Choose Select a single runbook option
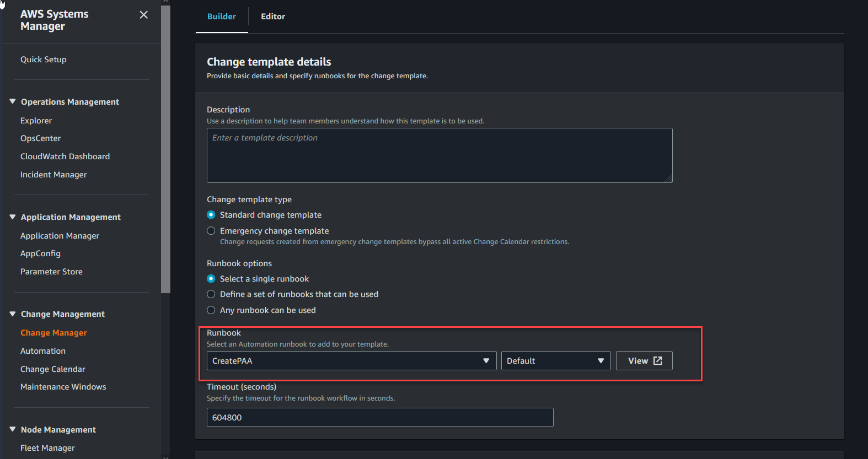 tap(211, 279)
